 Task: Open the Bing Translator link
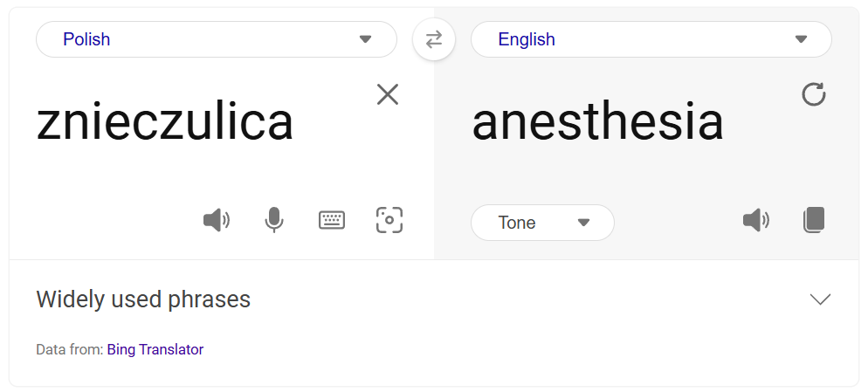click(x=155, y=350)
